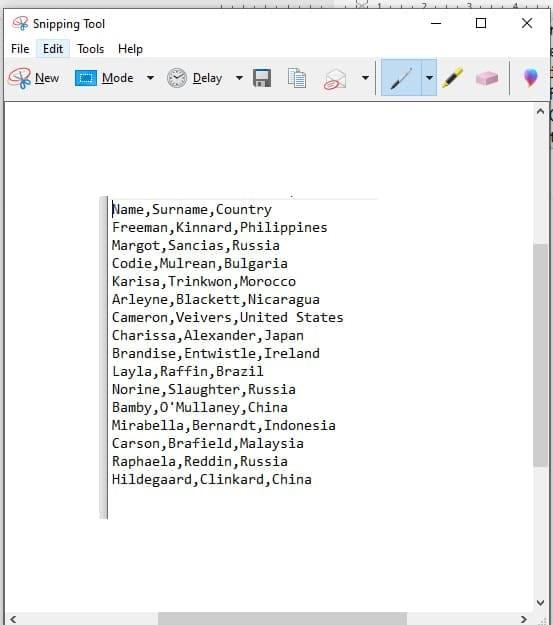Click the Delay clock icon

[177, 78]
